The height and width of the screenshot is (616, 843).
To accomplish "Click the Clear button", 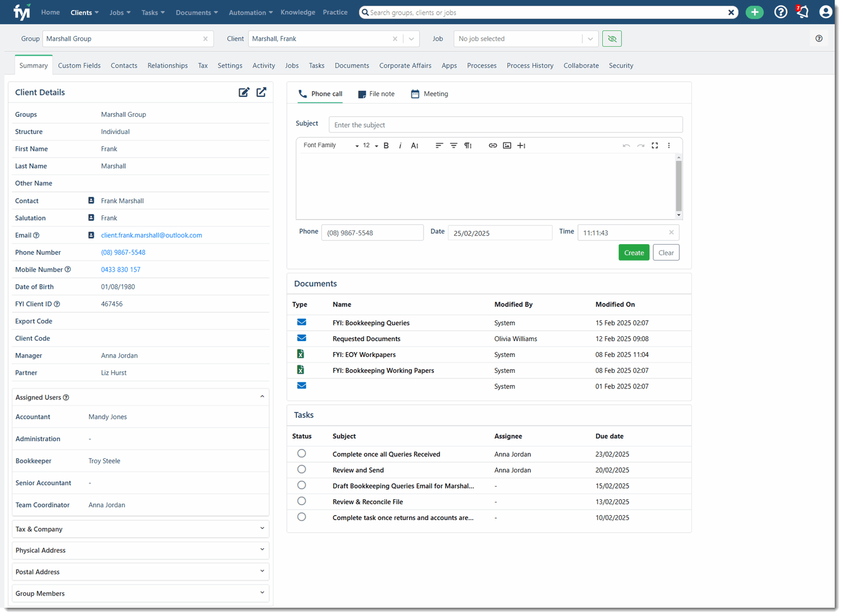I will pyautogui.click(x=666, y=253).
